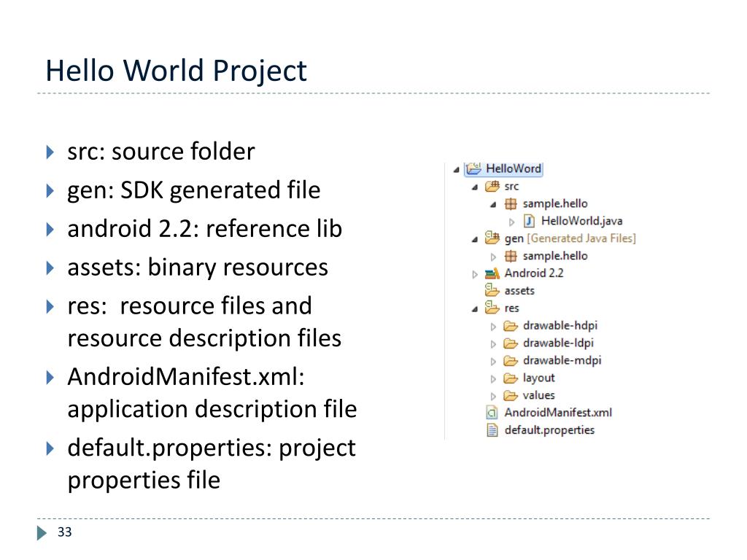747x560 pixels.
Task: Collapse sample.hello package under src
Action: coord(493,205)
